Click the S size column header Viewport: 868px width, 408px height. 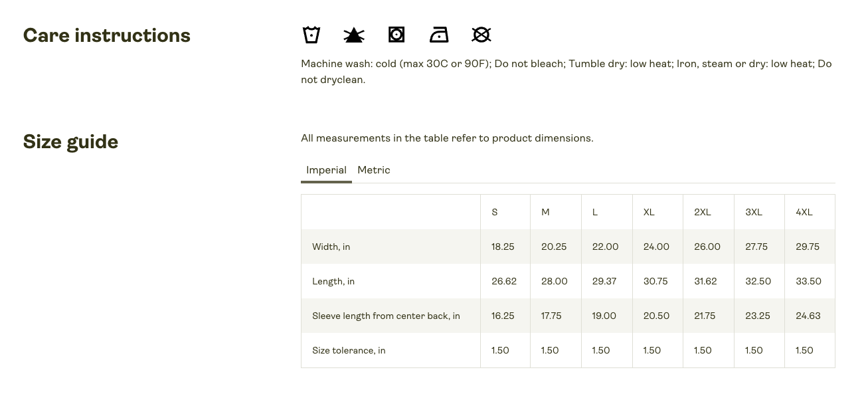pyautogui.click(x=495, y=212)
